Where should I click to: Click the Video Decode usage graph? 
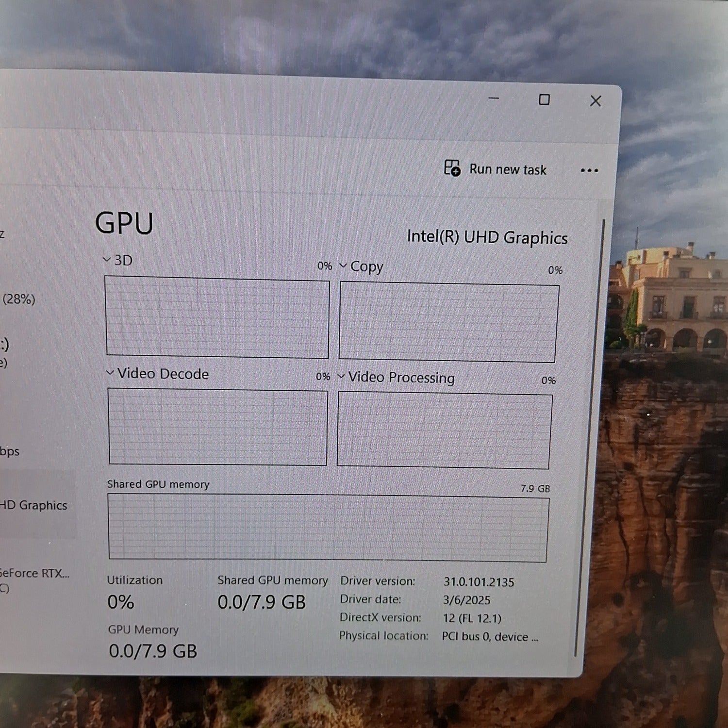[x=217, y=427]
